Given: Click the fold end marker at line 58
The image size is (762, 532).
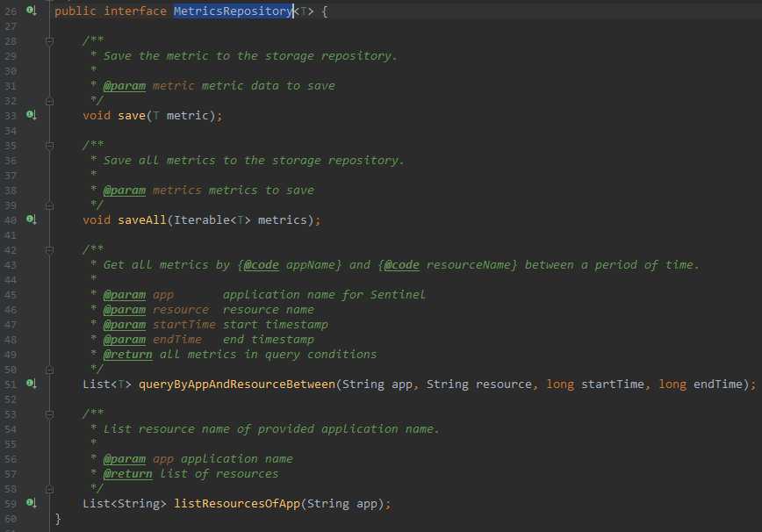Looking at the screenshot, I should [x=49, y=489].
